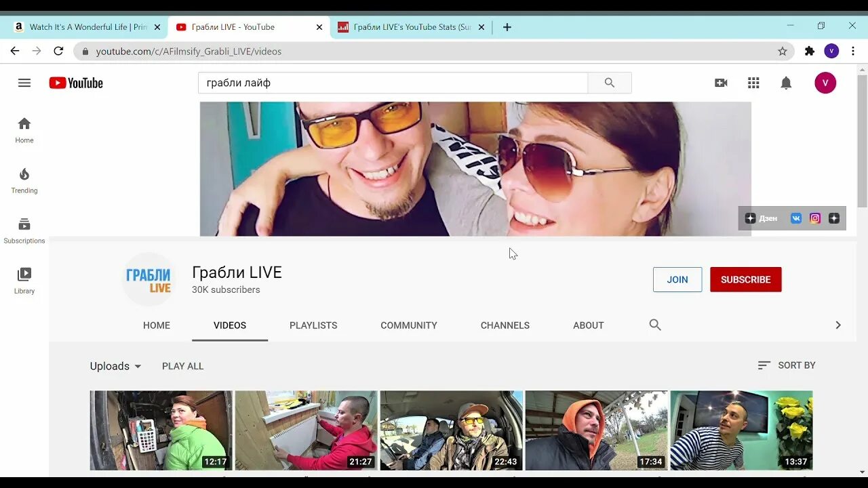Click the browser address bar URL

click(189, 52)
